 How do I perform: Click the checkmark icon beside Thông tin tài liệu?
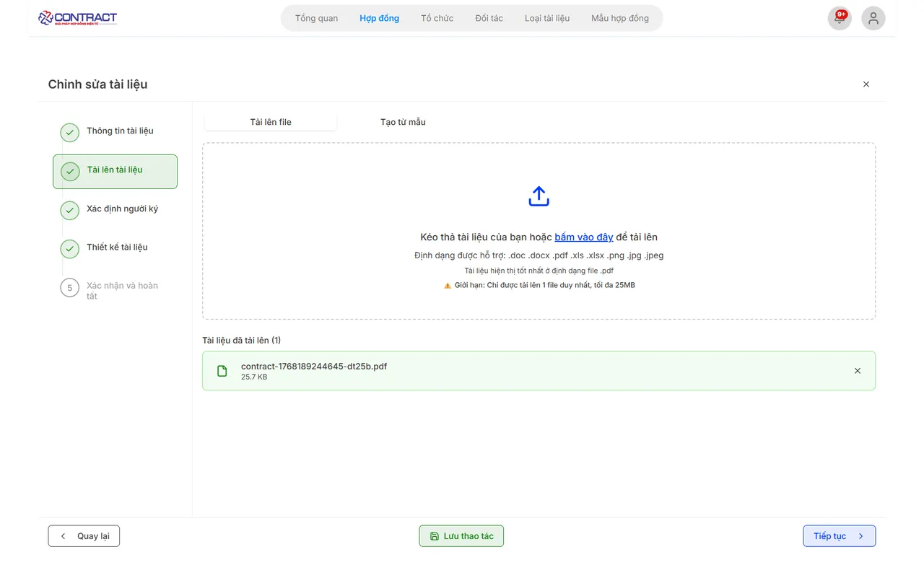coord(69,133)
